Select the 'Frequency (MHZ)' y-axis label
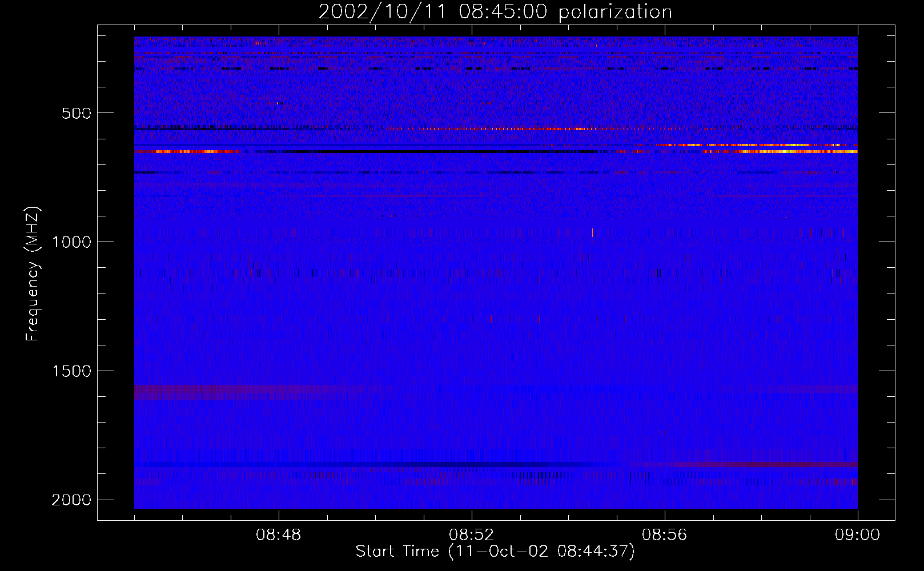The height and width of the screenshot is (571, 924). coord(33,274)
